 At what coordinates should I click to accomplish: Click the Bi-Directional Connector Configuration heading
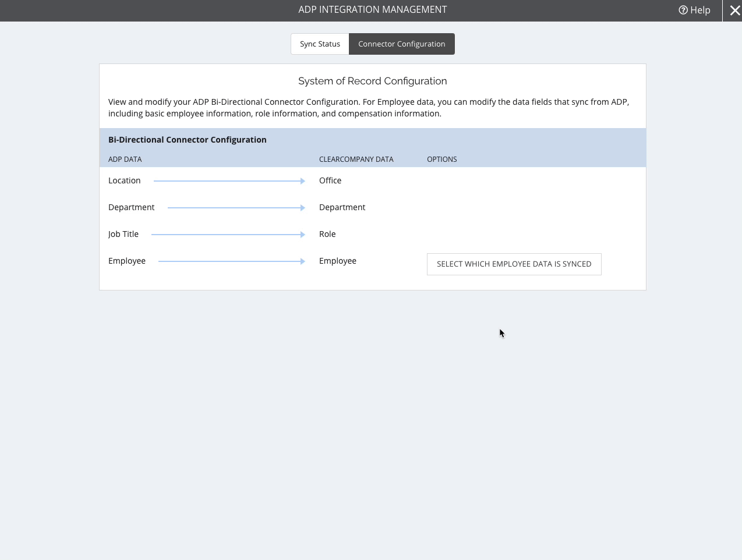tap(188, 140)
